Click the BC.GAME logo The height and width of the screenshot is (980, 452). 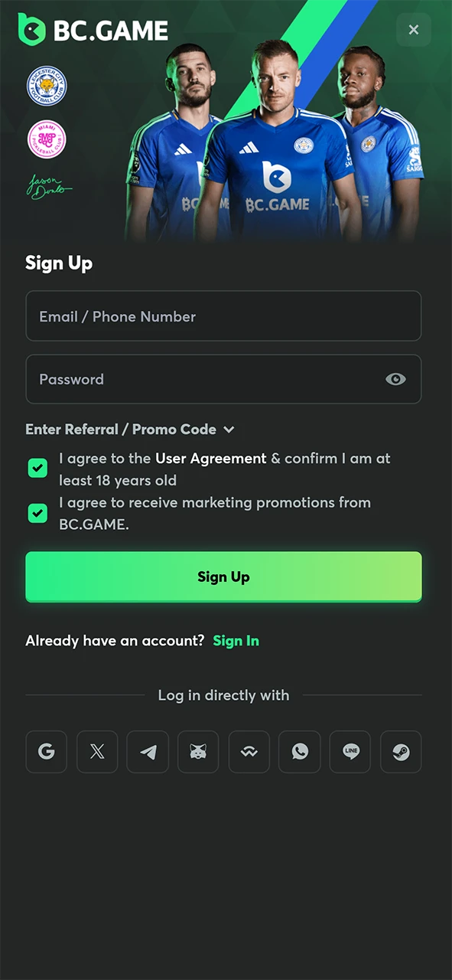point(93,31)
